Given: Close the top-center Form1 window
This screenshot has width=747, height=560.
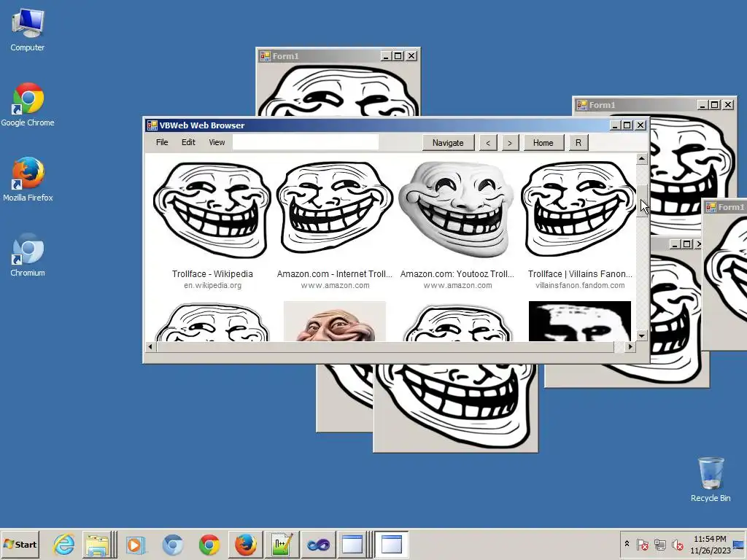Looking at the screenshot, I should (411, 56).
